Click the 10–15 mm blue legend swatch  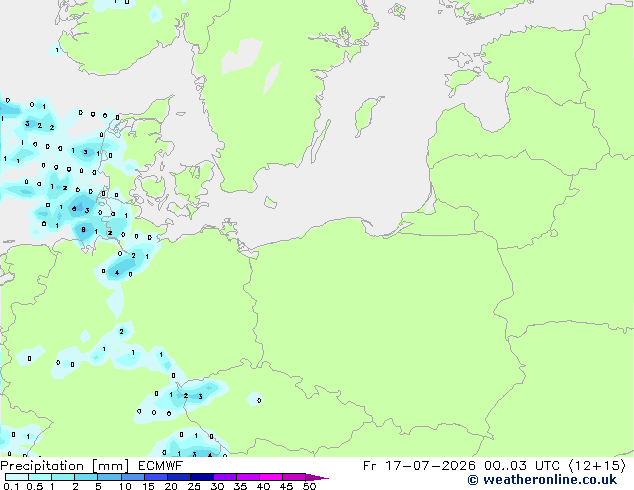[132, 477]
